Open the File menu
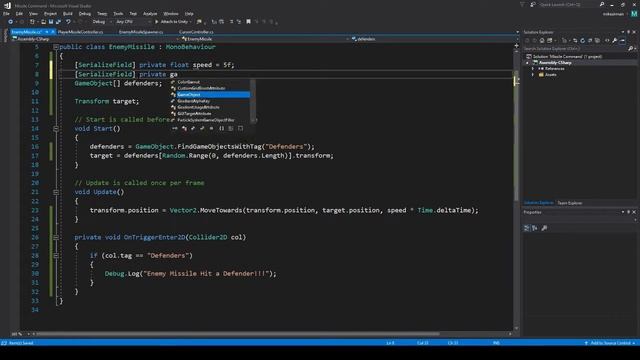The width and height of the screenshot is (640, 360). [x=6, y=13]
